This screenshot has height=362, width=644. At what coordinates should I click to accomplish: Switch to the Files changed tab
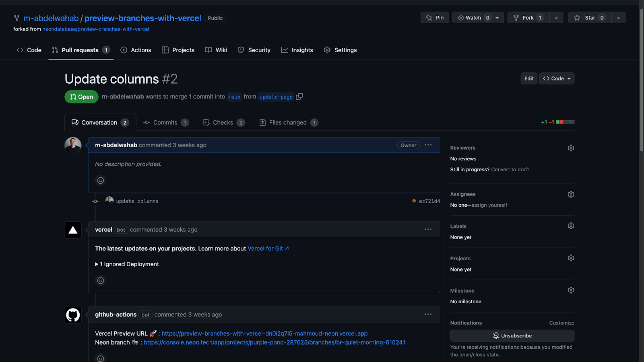click(x=288, y=123)
